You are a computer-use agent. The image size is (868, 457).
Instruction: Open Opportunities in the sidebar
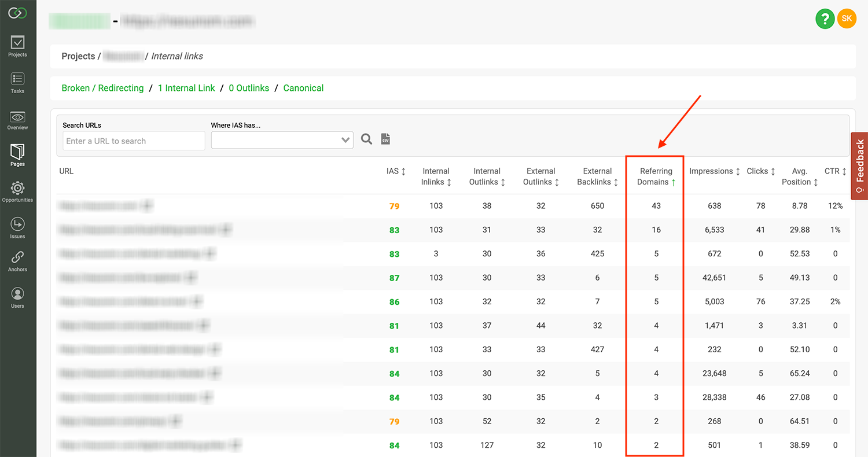[x=17, y=192]
